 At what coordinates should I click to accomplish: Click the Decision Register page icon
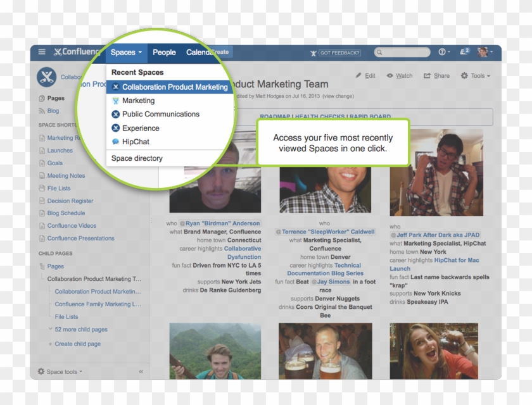[x=42, y=201]
